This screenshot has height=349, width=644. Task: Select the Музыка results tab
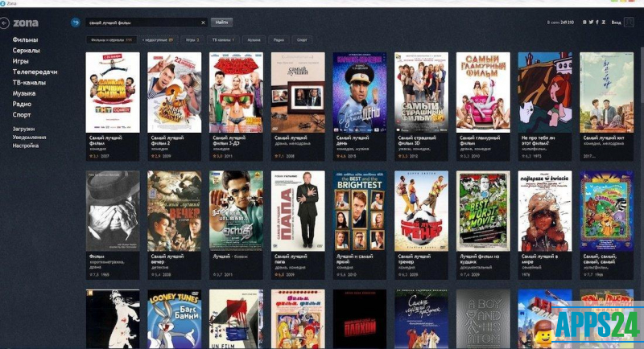[x=254, y=39]
